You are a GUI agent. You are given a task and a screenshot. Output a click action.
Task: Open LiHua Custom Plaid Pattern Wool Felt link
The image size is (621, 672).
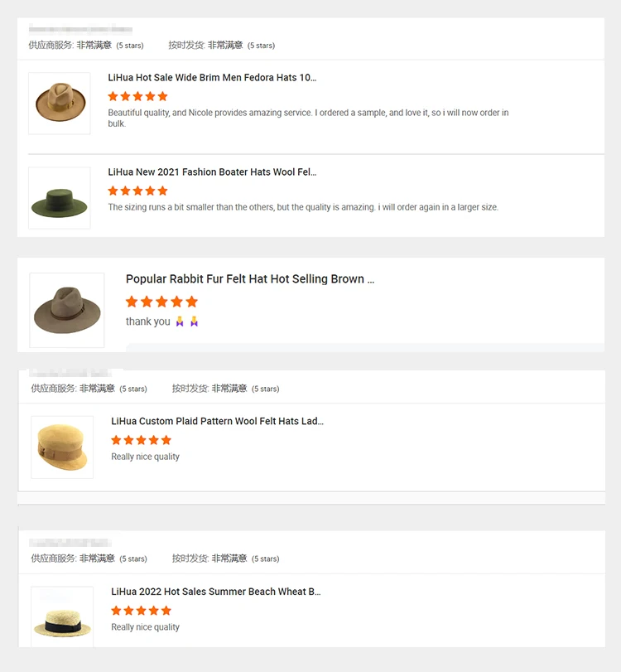[x=217, y=421]
